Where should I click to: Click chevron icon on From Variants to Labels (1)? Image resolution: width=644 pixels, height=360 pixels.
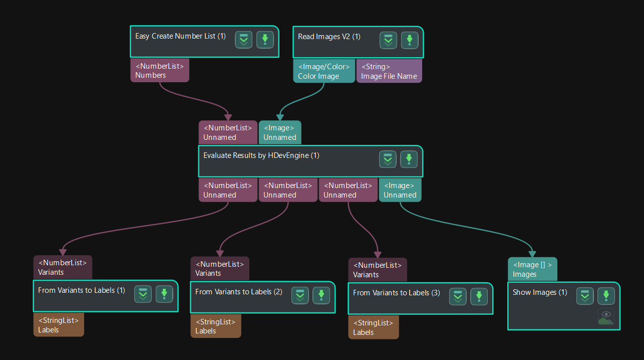(x=143, y=294)
